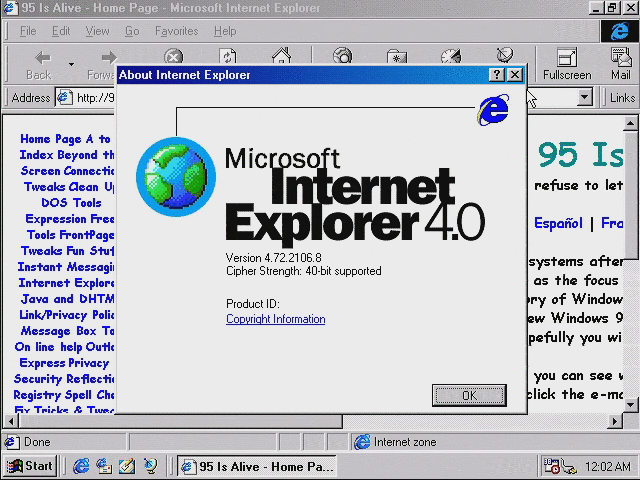Open View Channels from Quick Launch
The width and height of the screenshot is (640, 480).
point(150,466)
